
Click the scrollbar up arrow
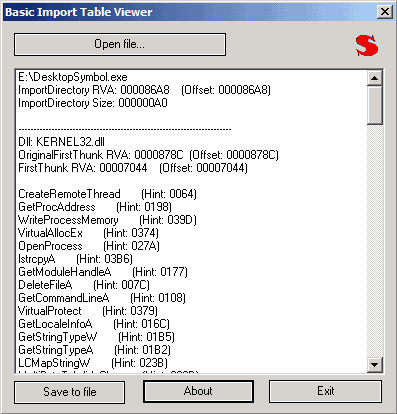pos(375,78)
